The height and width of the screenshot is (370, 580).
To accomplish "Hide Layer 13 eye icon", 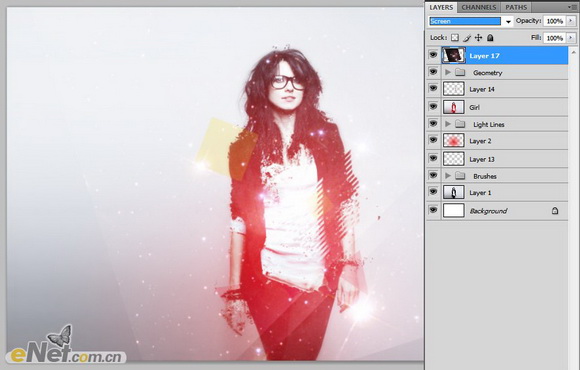I will pyautogui.click(x=433, y=158).
